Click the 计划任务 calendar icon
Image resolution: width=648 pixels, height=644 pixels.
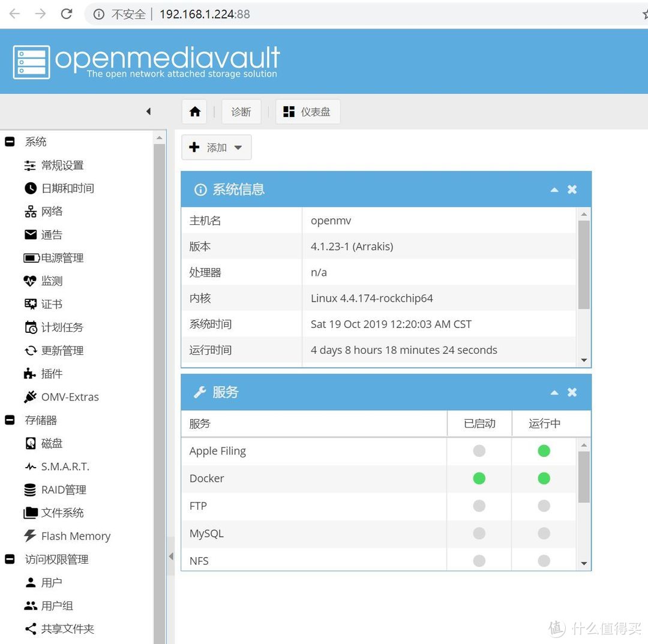pos(31,327)
